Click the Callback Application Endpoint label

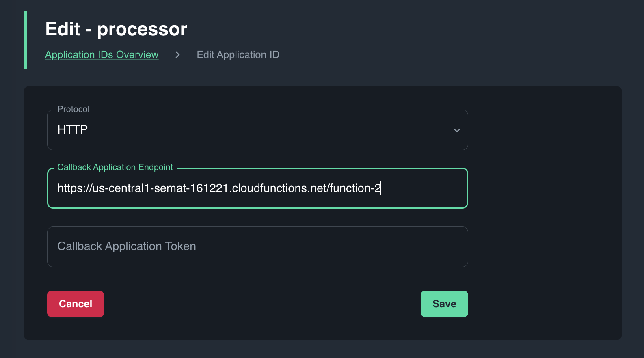(115, 167)
